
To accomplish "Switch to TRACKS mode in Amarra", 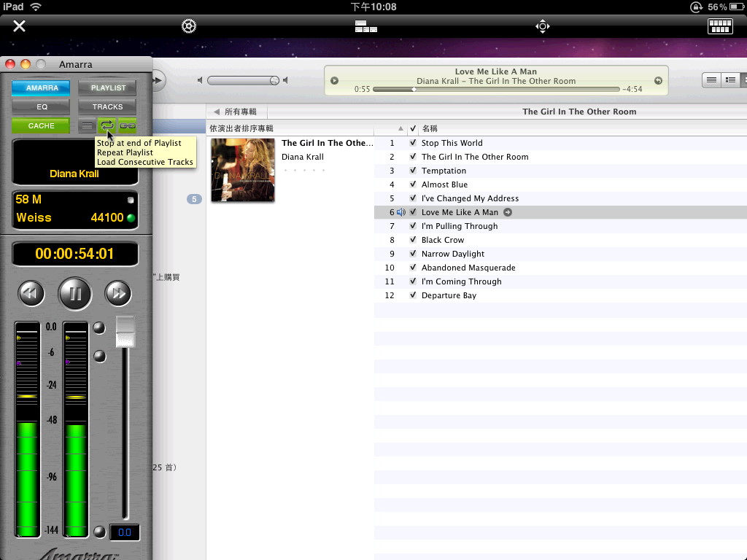I will click(108, 106).
